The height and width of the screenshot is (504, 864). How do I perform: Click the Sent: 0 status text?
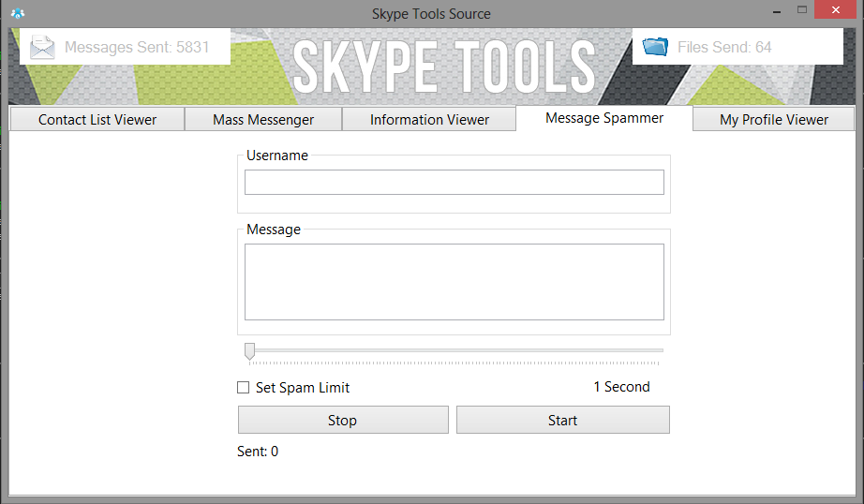tap(258, 452)
